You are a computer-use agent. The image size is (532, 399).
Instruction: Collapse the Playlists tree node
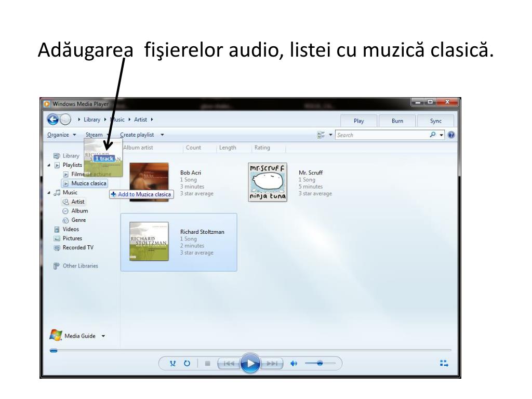(48, 165)
